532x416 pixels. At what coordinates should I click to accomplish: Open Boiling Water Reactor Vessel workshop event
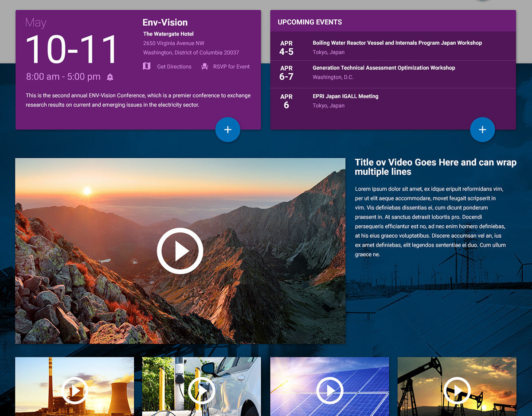coord(397,43)
